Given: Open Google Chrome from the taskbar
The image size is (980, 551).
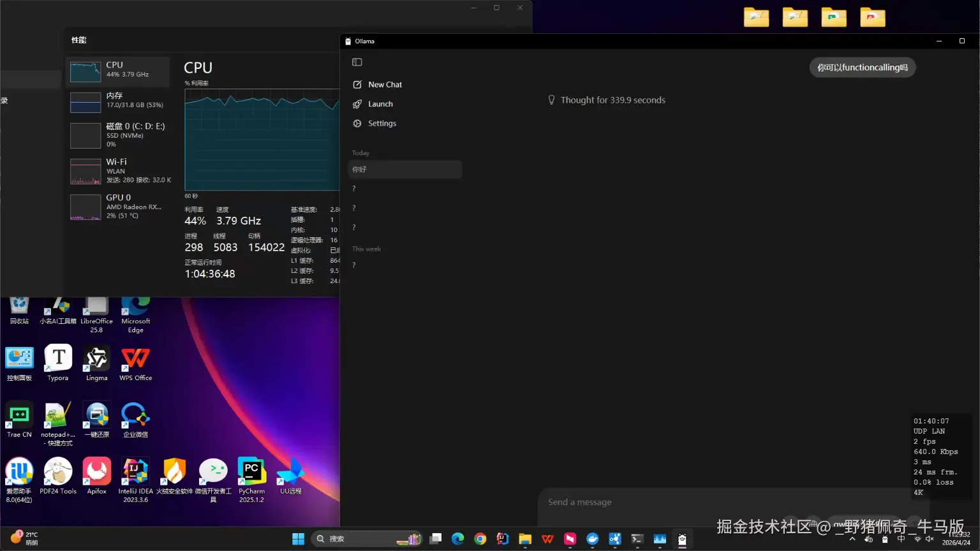Looking at the screenshot, I should [x=480, y=540].
